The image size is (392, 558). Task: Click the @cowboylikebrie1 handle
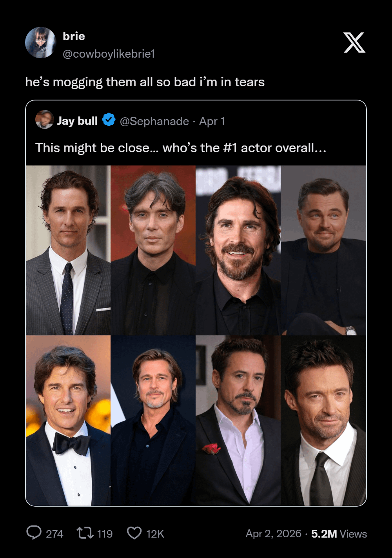[x=109, y=54]
